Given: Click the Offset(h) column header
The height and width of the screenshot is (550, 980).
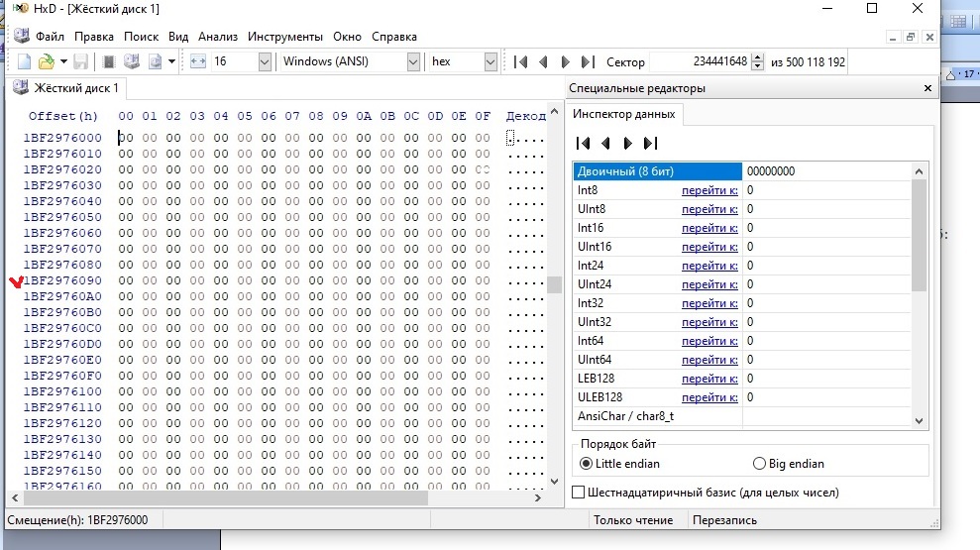Looking at the screenshot, I should 63,116.
